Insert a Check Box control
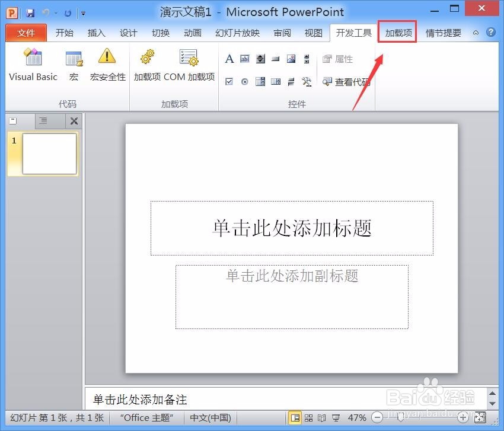The image size is (504, 431). point(229,81)
